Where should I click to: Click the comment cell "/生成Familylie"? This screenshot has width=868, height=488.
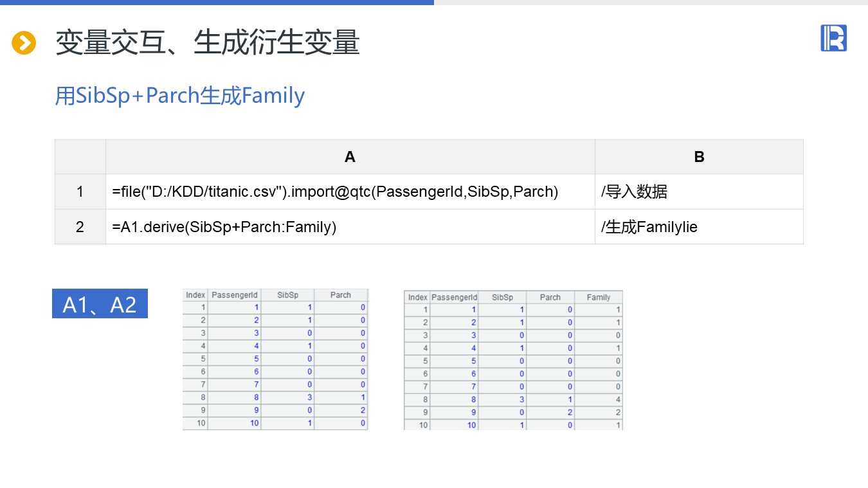click(649, 227)
